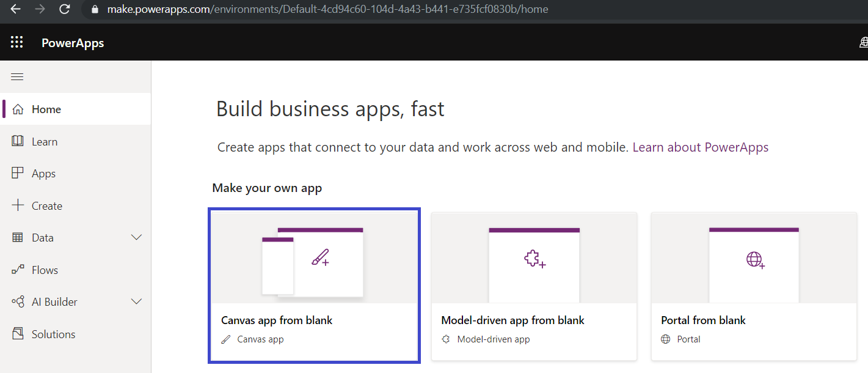Open the app launcher waffle icon
Screen dimensions: 868x373
point(17,42)
